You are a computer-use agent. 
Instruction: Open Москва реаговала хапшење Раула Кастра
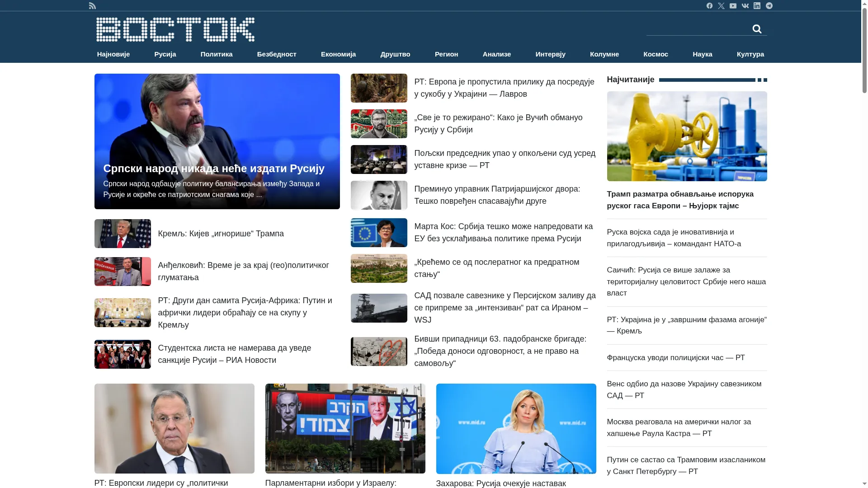[x=679, y=428]
